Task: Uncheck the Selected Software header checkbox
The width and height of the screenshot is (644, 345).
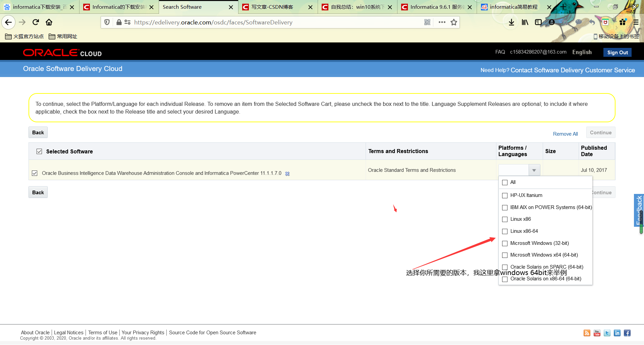Action: tap(39, 151)
